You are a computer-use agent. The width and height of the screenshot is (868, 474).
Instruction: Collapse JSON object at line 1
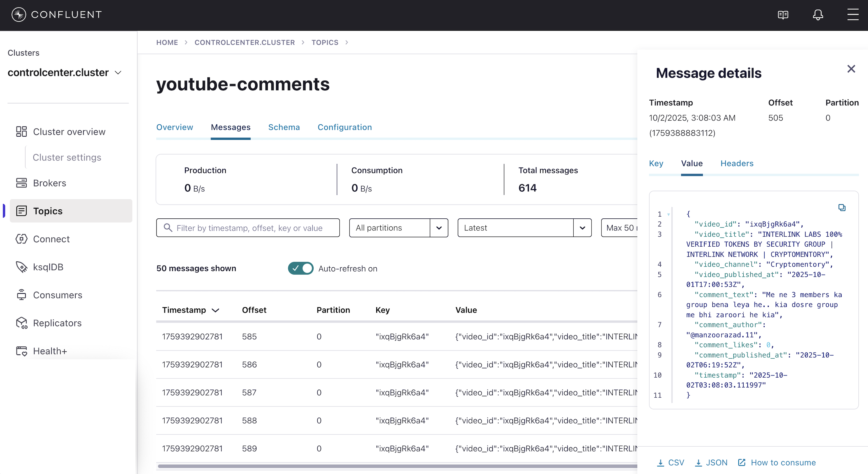(x=669, y=214)
